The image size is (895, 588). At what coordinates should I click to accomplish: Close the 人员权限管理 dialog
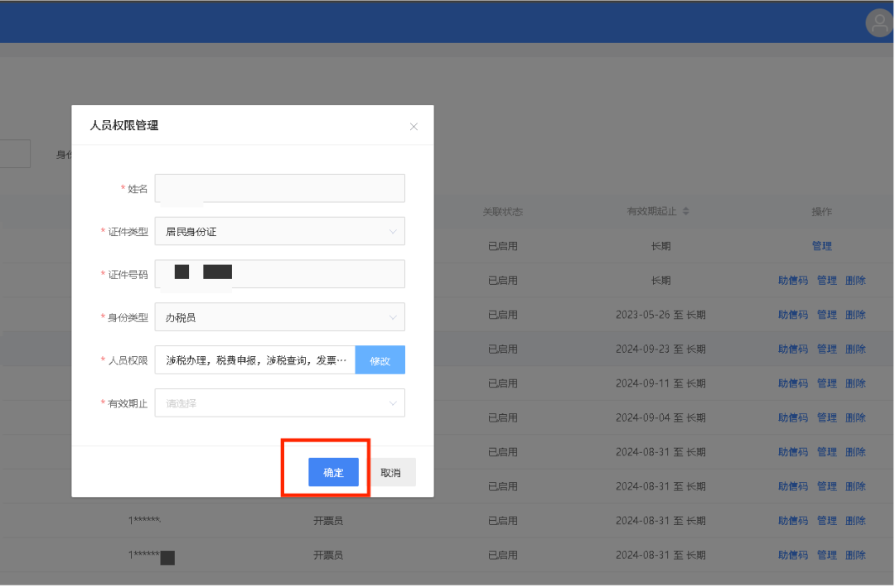[414, 127]
